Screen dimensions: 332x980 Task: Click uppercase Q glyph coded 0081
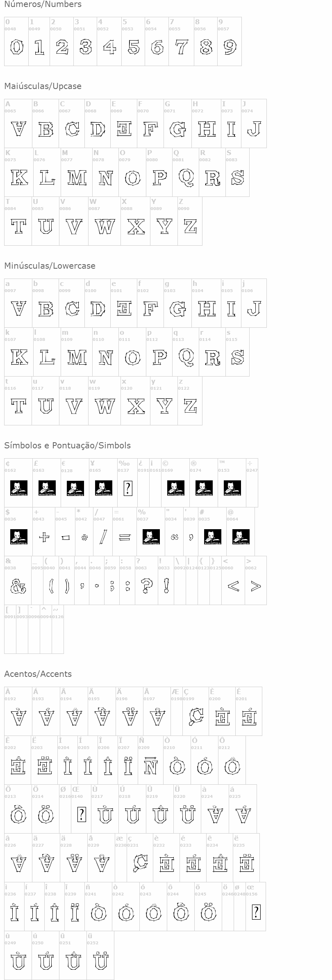pyautogui.click(x=186, y=178)
